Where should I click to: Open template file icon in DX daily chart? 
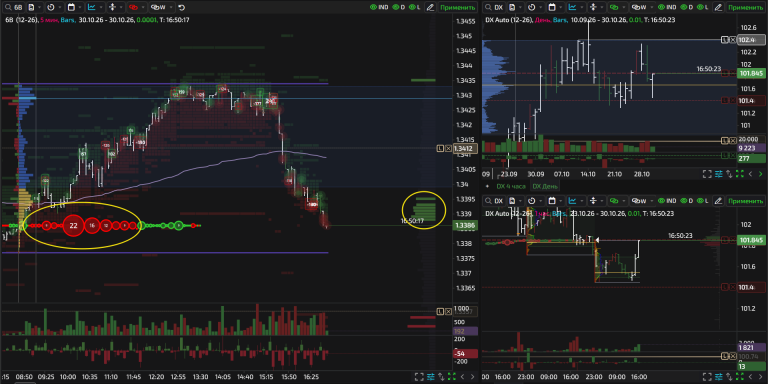pyautogui.click(x=512, y=7)
